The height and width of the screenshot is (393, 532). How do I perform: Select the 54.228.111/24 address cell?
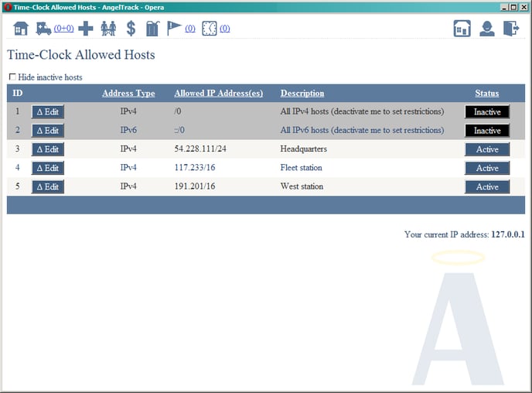coord(200,149)
